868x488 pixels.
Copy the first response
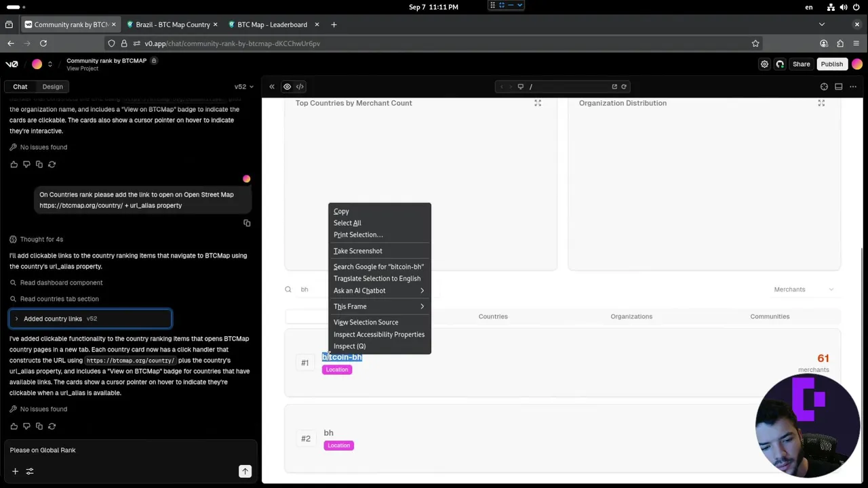[x=39, y=164]
